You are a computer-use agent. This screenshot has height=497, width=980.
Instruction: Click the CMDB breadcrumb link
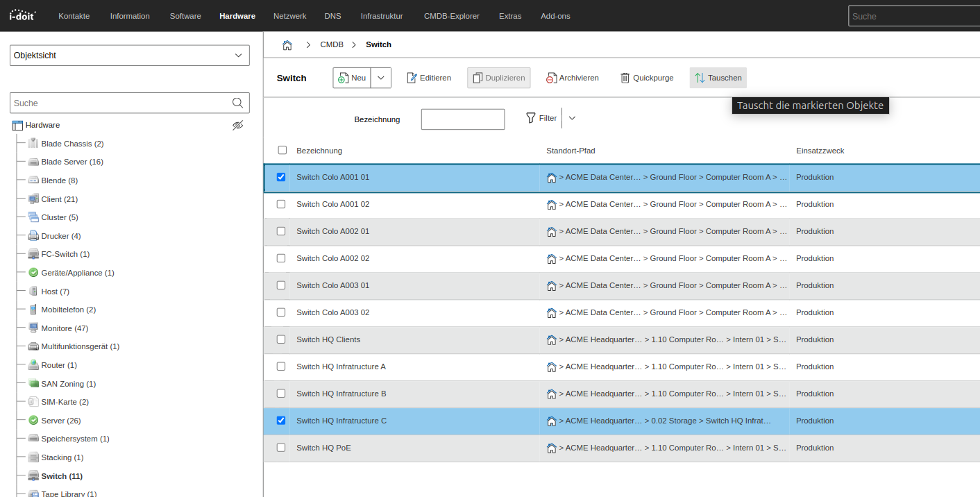coord(332,44)
